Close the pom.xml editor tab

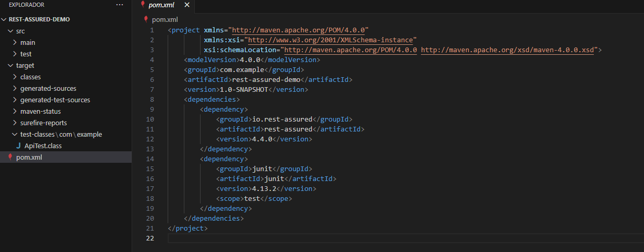pyautogui.click(x=187, y=5)
